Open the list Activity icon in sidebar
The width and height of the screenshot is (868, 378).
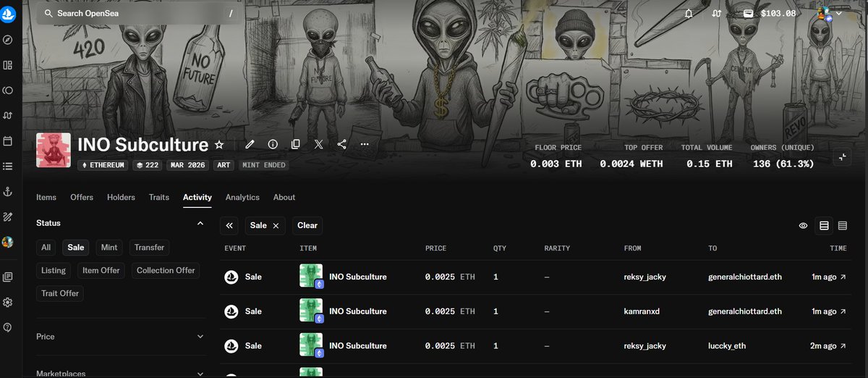click(x=7, y=166)
